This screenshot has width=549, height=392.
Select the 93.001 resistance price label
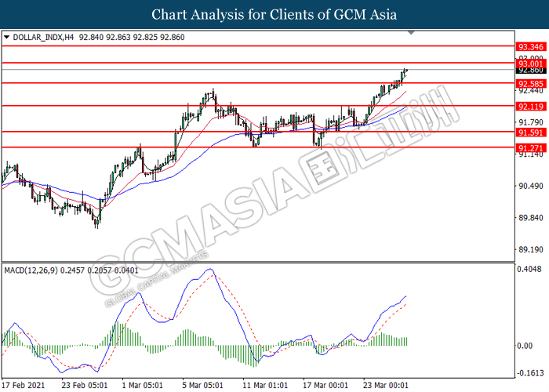click(x=531, y=64)
